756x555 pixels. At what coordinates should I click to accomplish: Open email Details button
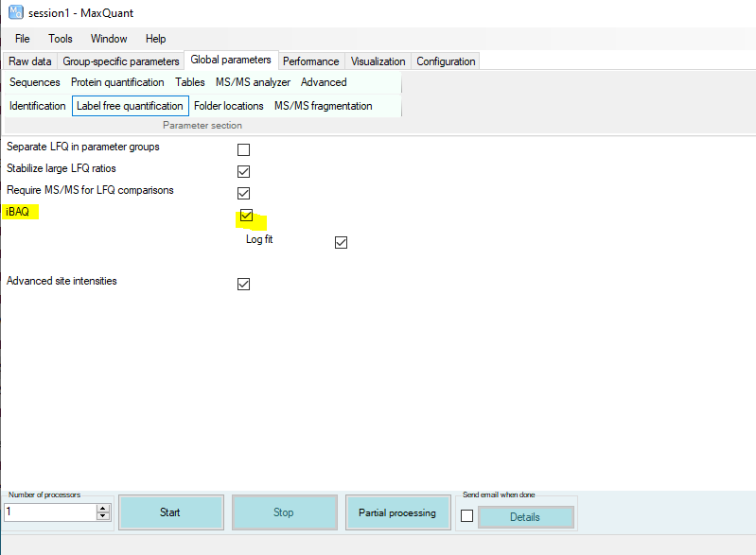pos(525,517)
